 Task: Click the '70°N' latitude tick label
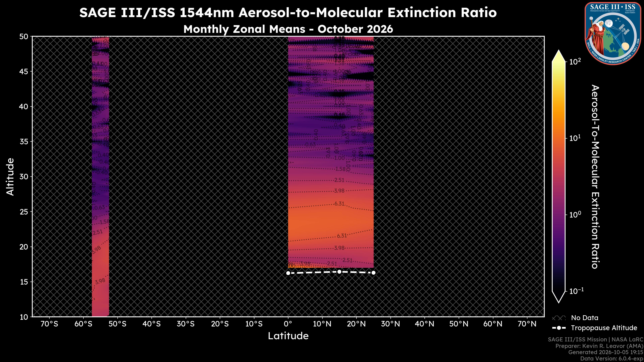tap(527, 324)
